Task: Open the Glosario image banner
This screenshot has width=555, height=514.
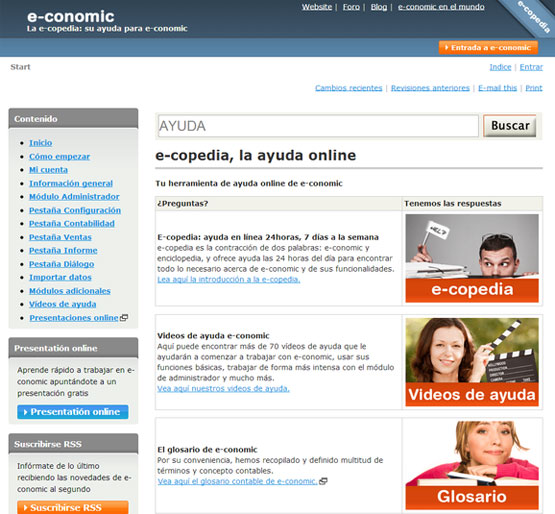Action: [x=472, y=465]
